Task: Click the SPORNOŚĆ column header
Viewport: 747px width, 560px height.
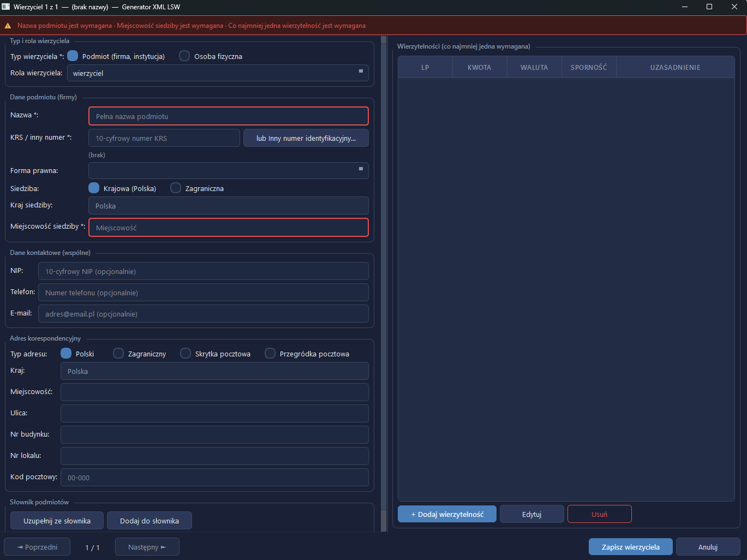Action: (589, 68)
